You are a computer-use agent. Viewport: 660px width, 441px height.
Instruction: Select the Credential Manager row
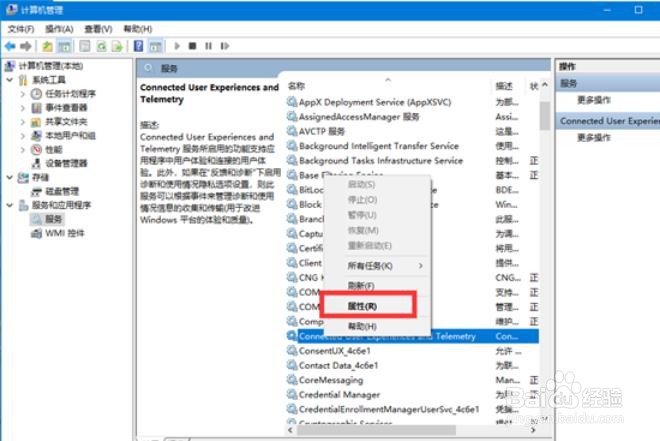tap(339, 395)
